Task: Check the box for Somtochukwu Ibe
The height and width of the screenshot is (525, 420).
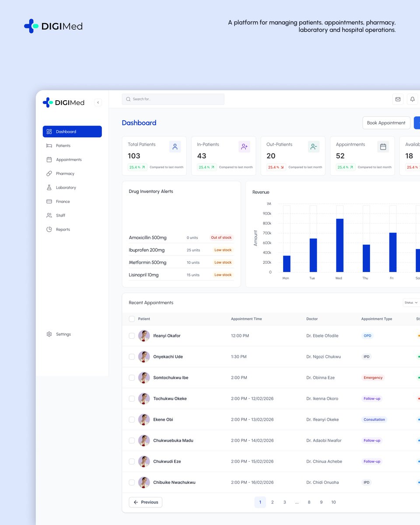Action: tap(132, 378)
